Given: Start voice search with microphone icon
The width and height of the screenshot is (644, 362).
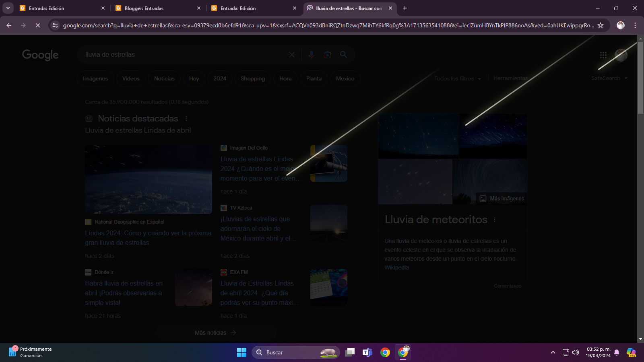Looking at the screenshot, I should click(311, 55).
